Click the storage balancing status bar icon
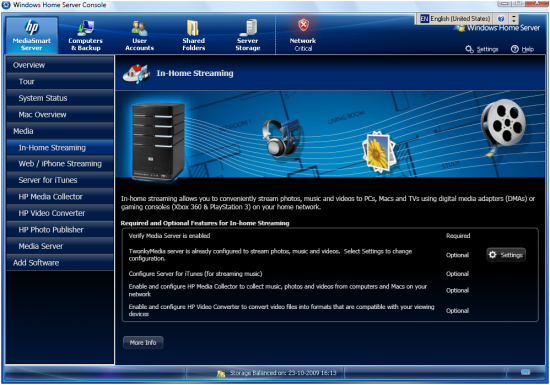550x385 pixels. 221,374
